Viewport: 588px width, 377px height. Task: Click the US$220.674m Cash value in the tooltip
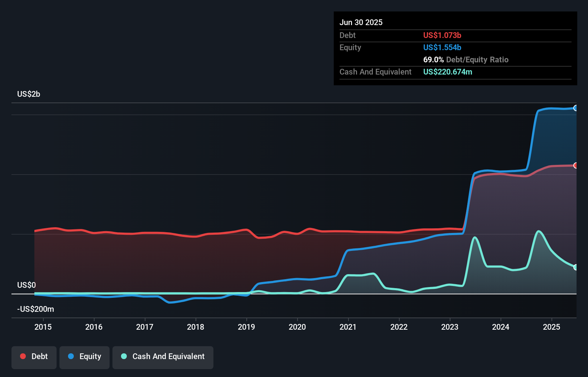(x=448, y=72)
